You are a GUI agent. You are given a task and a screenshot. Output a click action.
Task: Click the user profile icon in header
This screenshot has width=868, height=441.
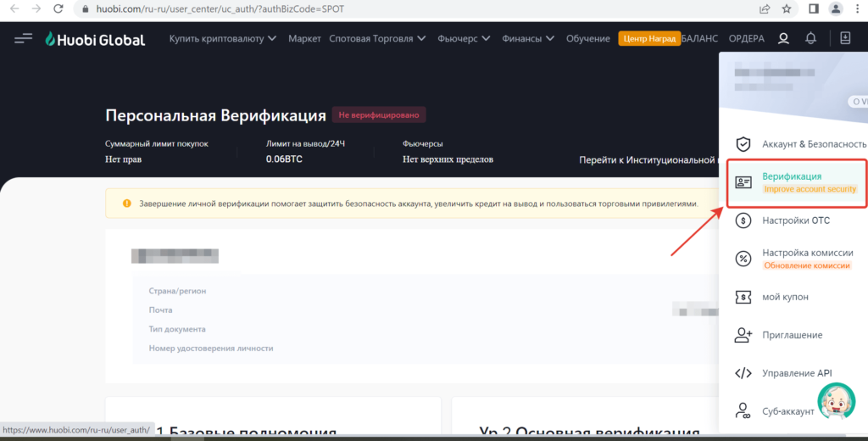pyautogui.click(x=783, y=39)
